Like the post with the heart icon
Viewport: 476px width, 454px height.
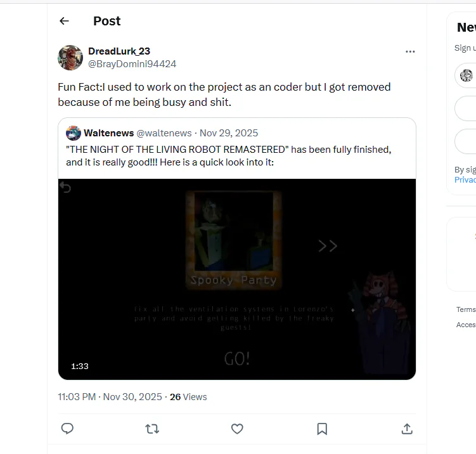click(x=237, y=429)
